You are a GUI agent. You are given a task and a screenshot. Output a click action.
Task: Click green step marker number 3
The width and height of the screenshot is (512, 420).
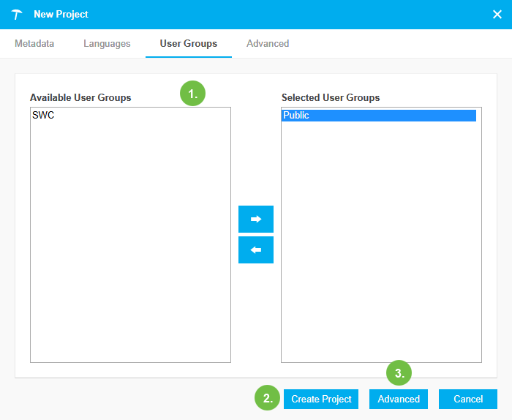pyautogui.click(x=399, y=373)
